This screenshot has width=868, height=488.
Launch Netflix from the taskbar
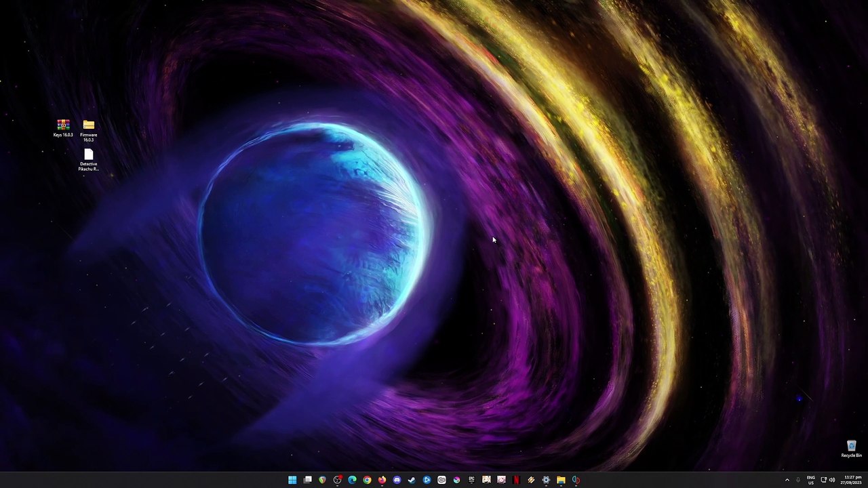click(516, 480)
